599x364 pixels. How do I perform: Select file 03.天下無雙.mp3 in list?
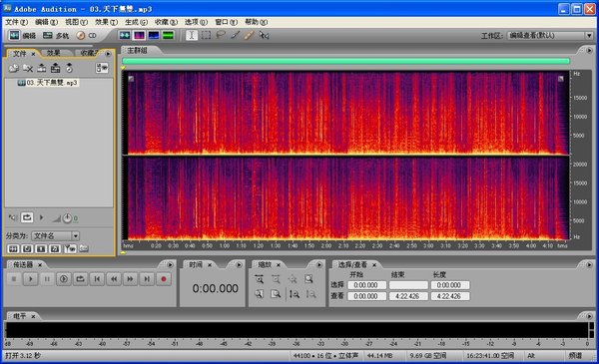pos(48,83)
